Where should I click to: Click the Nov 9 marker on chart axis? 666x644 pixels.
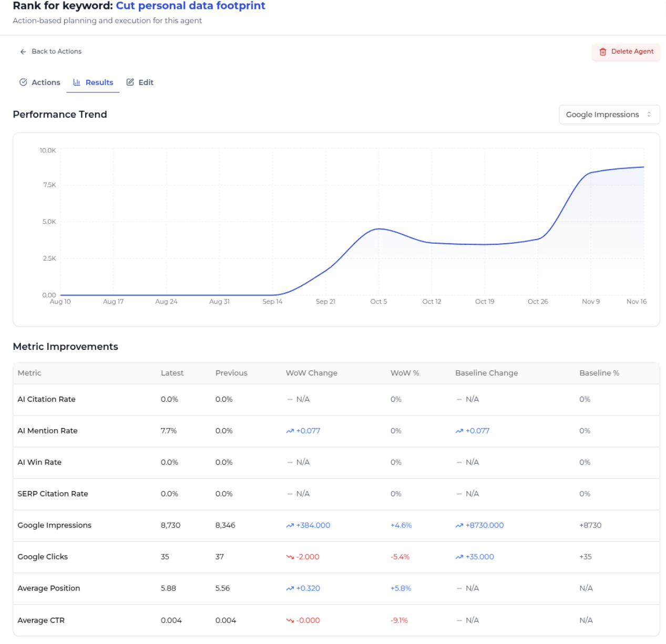(x=591, y=302)
